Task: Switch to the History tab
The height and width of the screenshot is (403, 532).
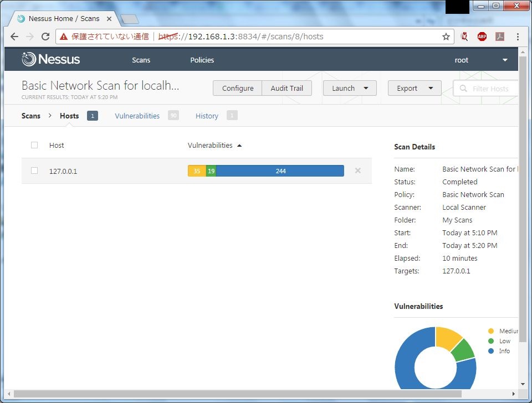Action: coord(207,116)
